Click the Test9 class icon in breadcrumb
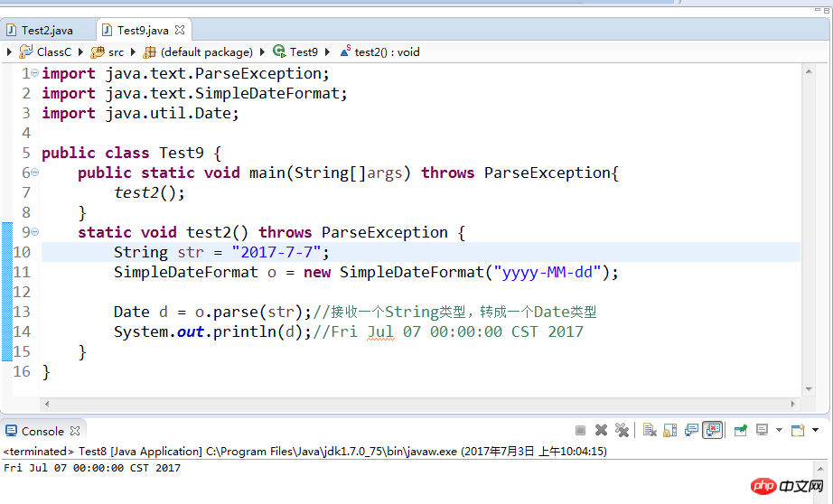833x504 pixels. 279,51
